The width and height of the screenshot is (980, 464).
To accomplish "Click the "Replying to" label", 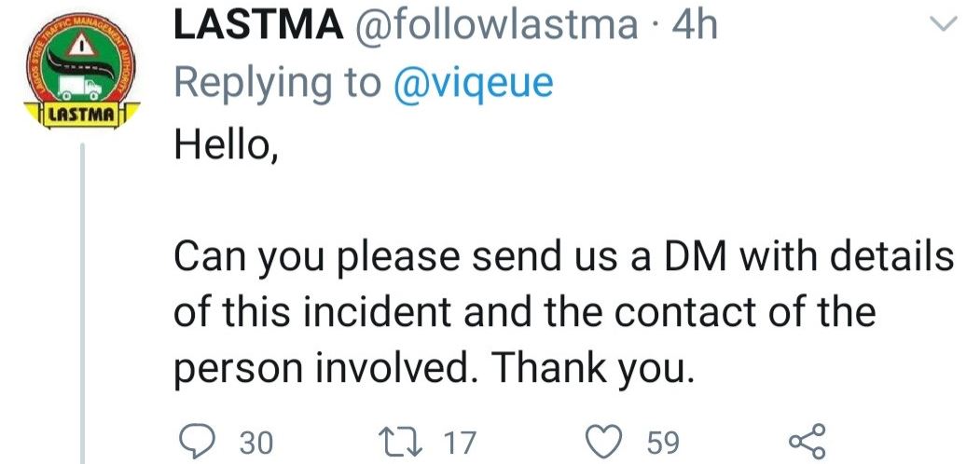I will [277, 84].
